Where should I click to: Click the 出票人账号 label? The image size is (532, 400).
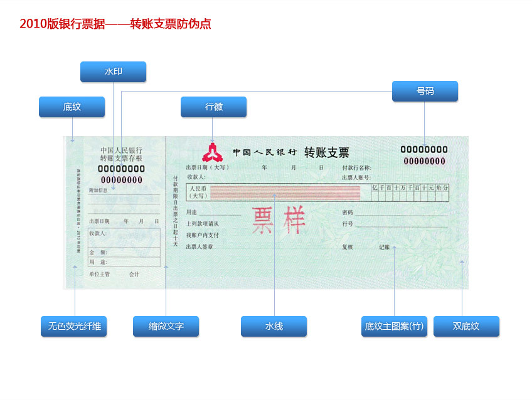click(356, 177)
